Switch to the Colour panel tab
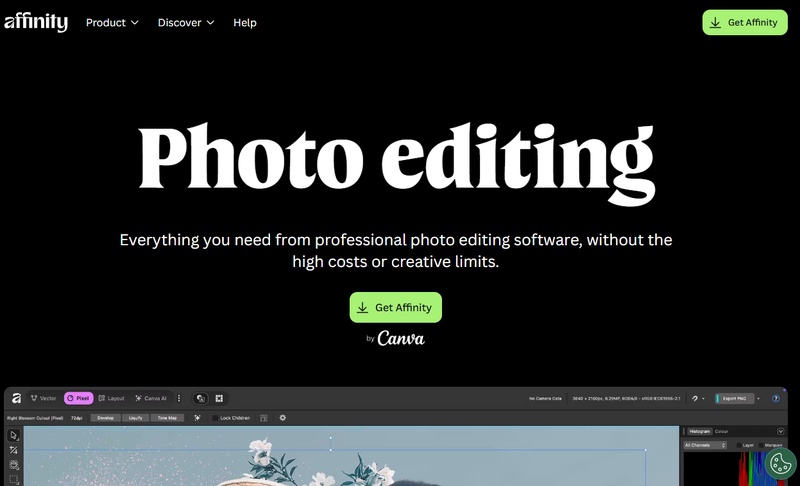This screenshot has width=800, height=486. [x=721, y=431]
